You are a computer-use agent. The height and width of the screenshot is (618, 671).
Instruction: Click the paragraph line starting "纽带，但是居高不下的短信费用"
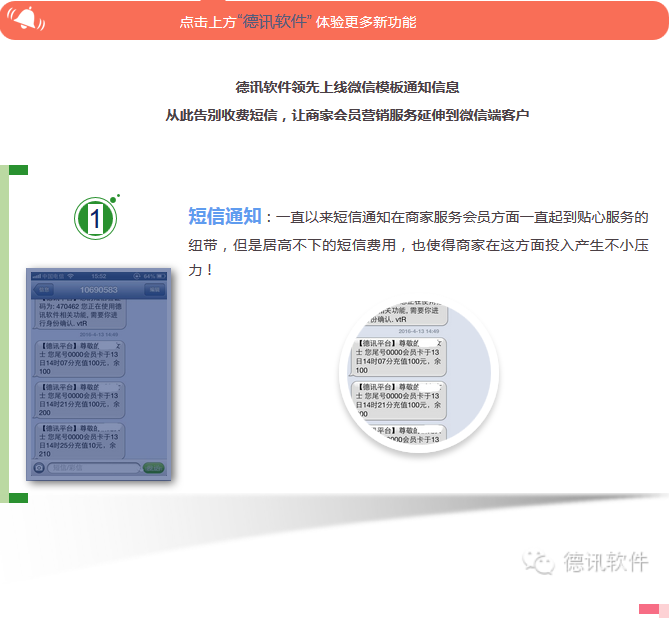[x=419, y=245]
